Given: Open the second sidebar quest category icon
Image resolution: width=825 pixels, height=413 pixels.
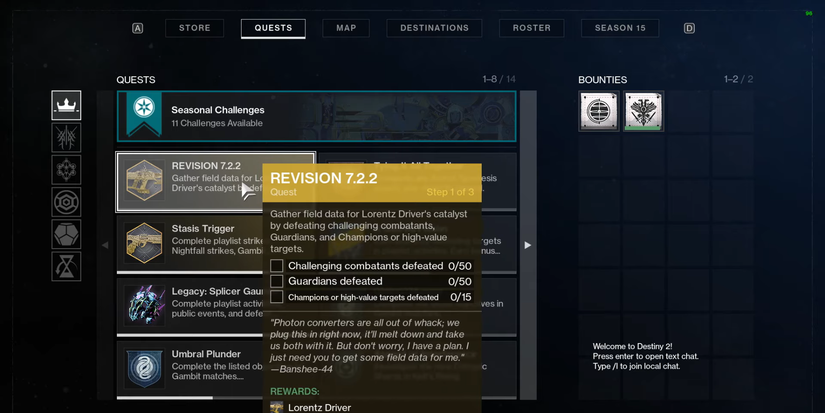Looking at the screenshot, I should coord(66,138).
